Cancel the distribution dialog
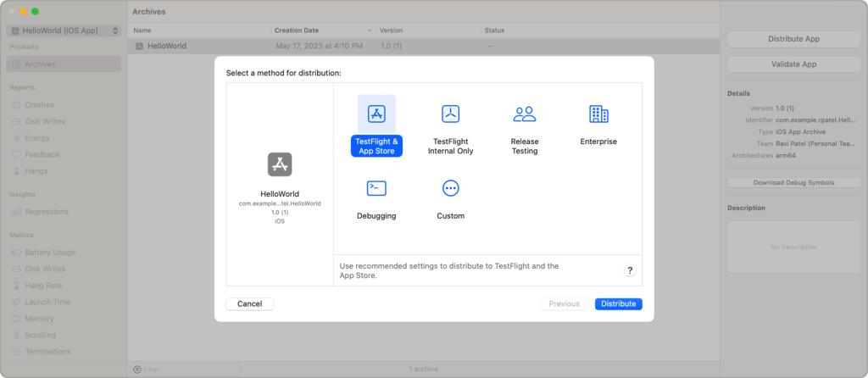 click(250, 303)
